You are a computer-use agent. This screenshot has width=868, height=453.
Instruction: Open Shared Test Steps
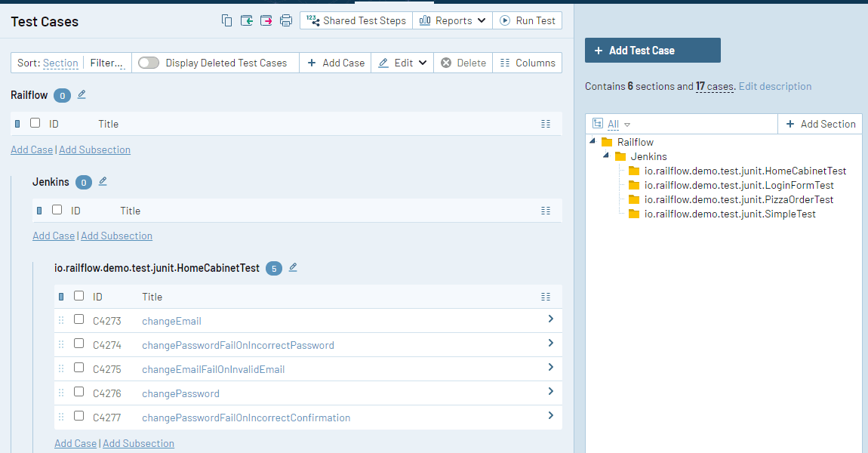tap(356, 20)
